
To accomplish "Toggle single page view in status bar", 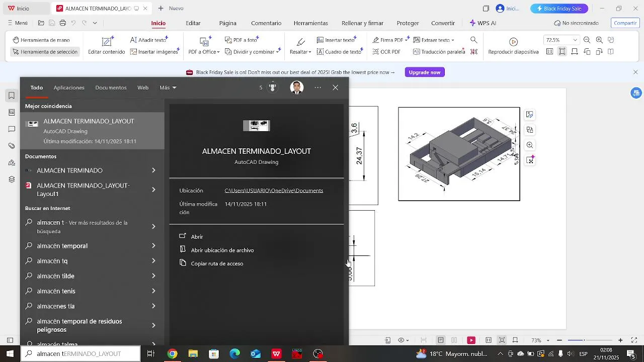I will coord(441,340).
